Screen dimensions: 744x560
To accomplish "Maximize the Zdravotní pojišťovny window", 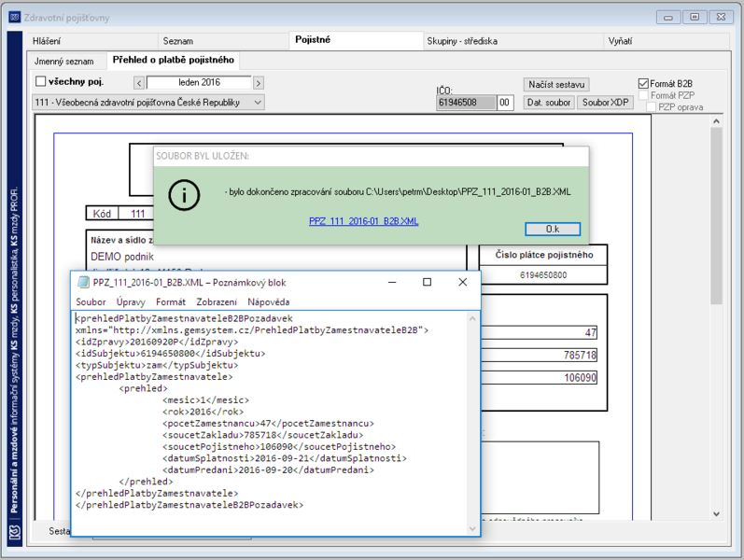I will coord(695,18).
